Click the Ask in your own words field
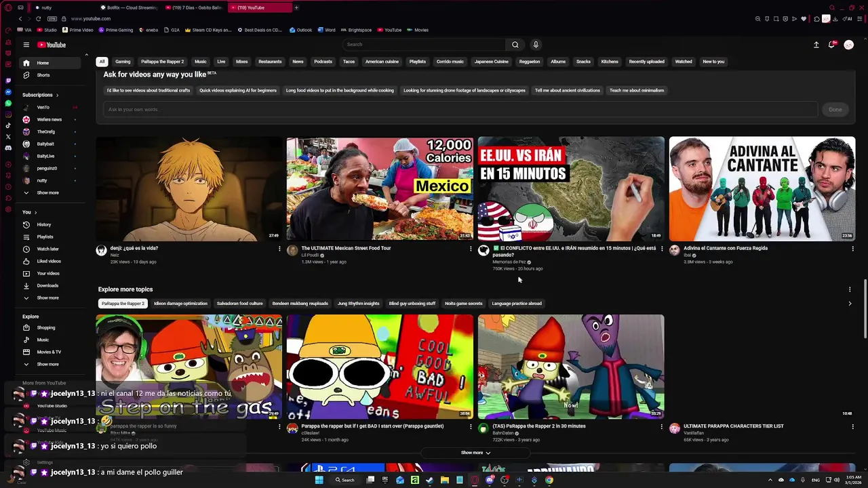 click(x=461, y=110)
